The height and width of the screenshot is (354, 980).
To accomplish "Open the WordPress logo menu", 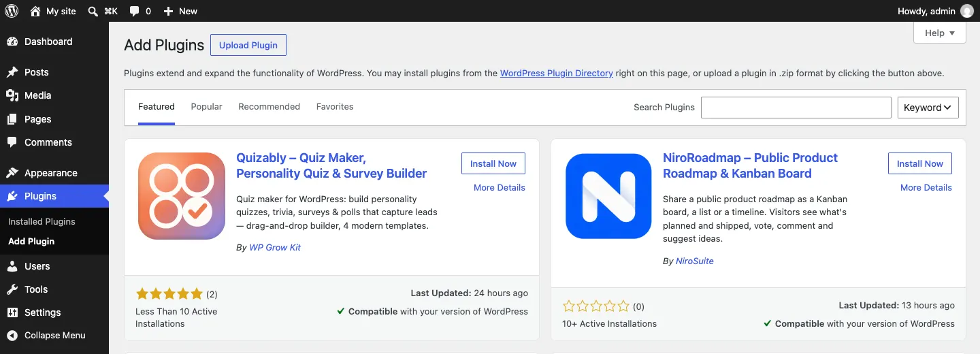I will pyautogui.click(x=12, y=11).
